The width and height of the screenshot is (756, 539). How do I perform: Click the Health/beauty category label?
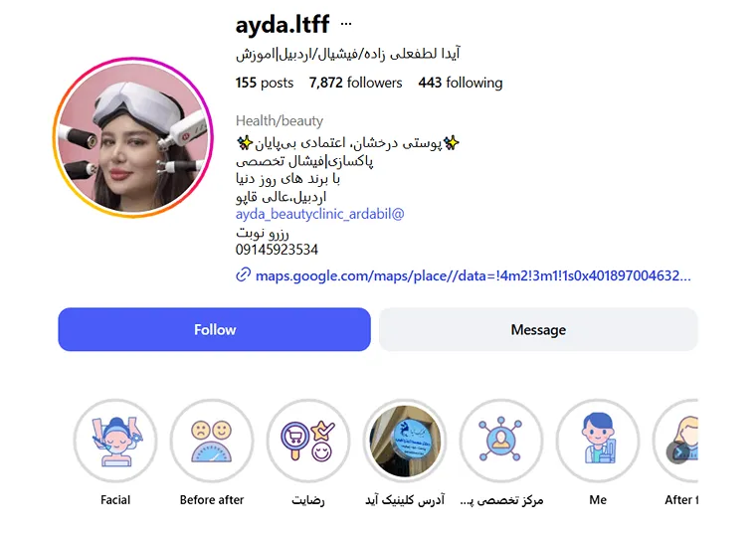280,120
